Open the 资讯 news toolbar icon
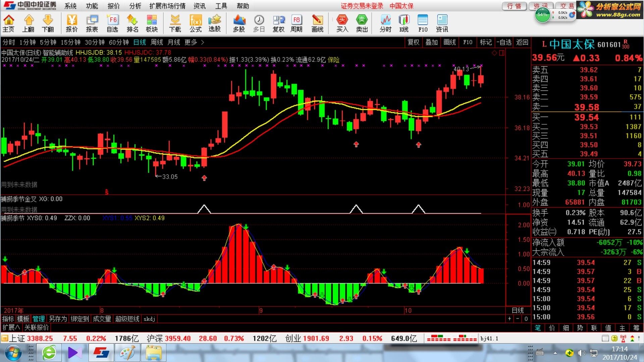Viewport: 644px width, 362px height. [442, 23]
